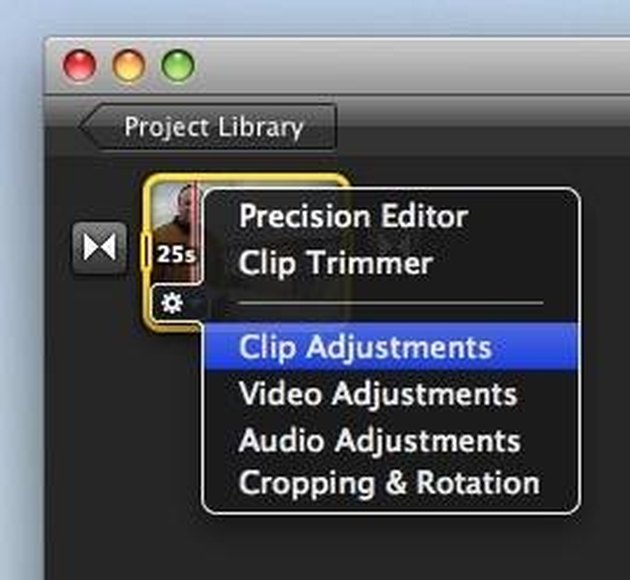This screenshot has width=630, height=580.
Task: Open the clip's gear action menu
Action: (x=172, y=302)
